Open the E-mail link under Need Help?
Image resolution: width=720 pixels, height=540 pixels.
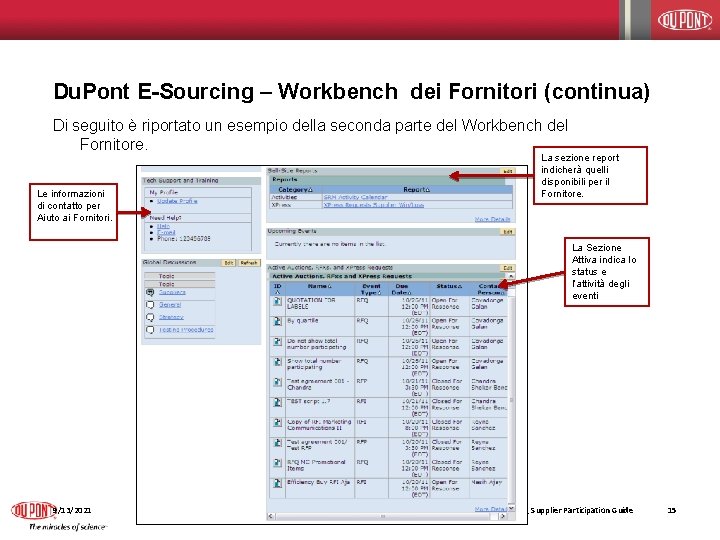pyautogui.click(x=166, y=232)
